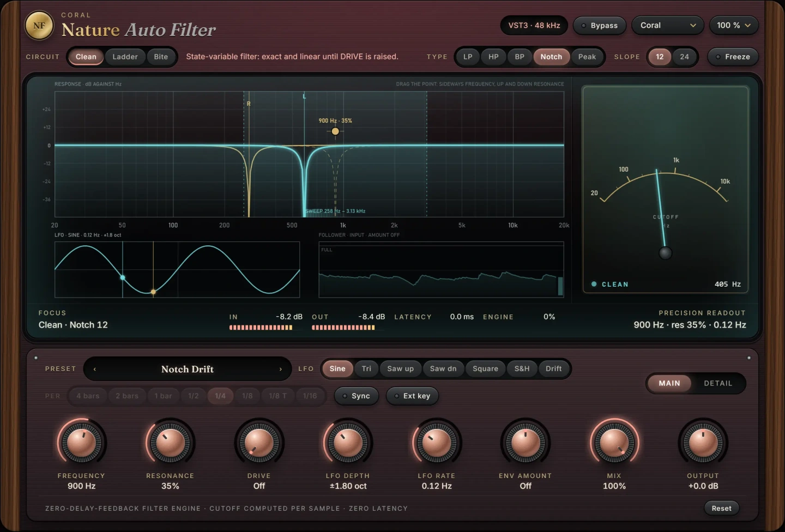Select the Sine LFO shape
This screenshot has width=785, height=532.
click(337, 368)
